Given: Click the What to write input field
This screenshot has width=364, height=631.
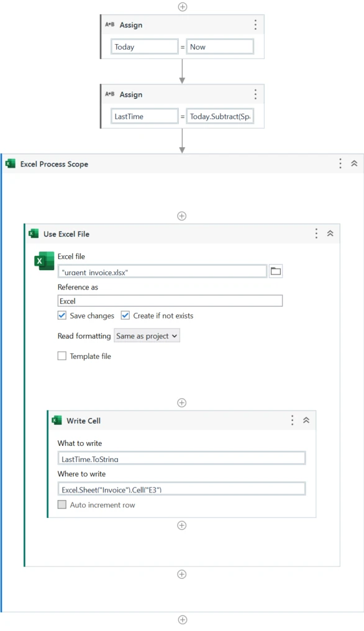Looking at the screenshot, I should coord(181,458).
